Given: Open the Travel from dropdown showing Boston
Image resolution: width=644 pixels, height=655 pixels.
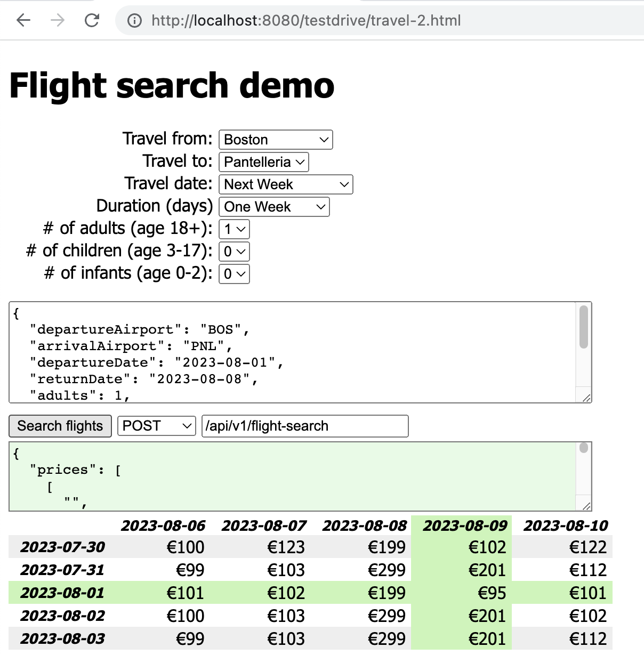Looking at the screenshot, I should coord(275,139).
